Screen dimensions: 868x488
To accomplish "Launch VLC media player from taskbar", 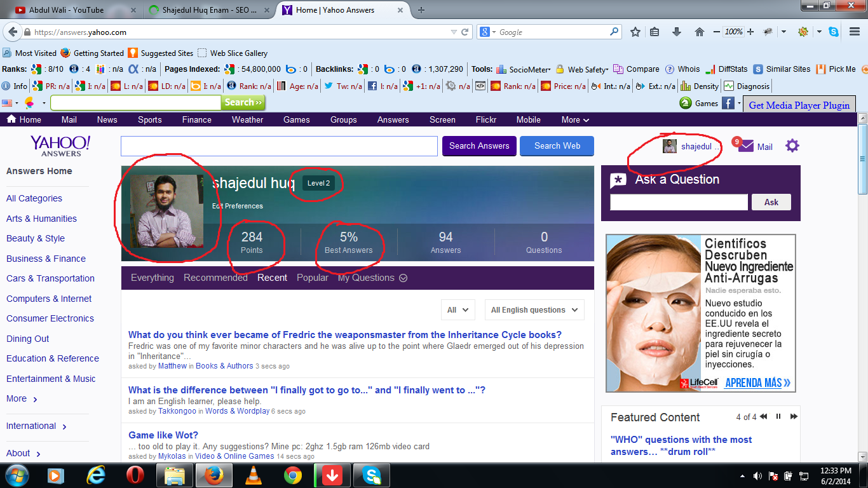I will (254, 475).
